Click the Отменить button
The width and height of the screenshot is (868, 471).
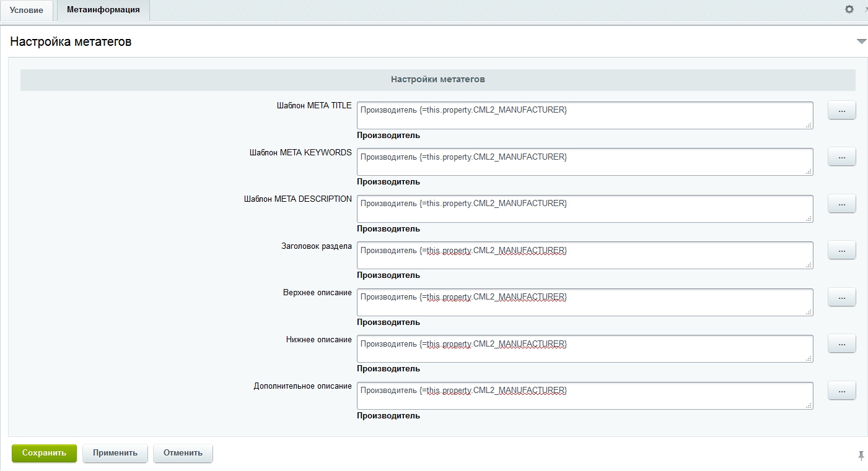(x=183, y=453)
